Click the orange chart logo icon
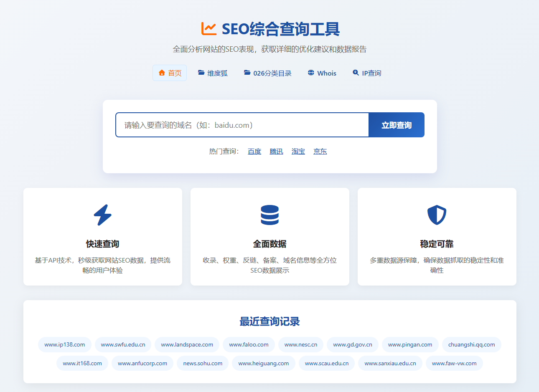The width and height of the screenshot is (539, 392). pos(208,28)
